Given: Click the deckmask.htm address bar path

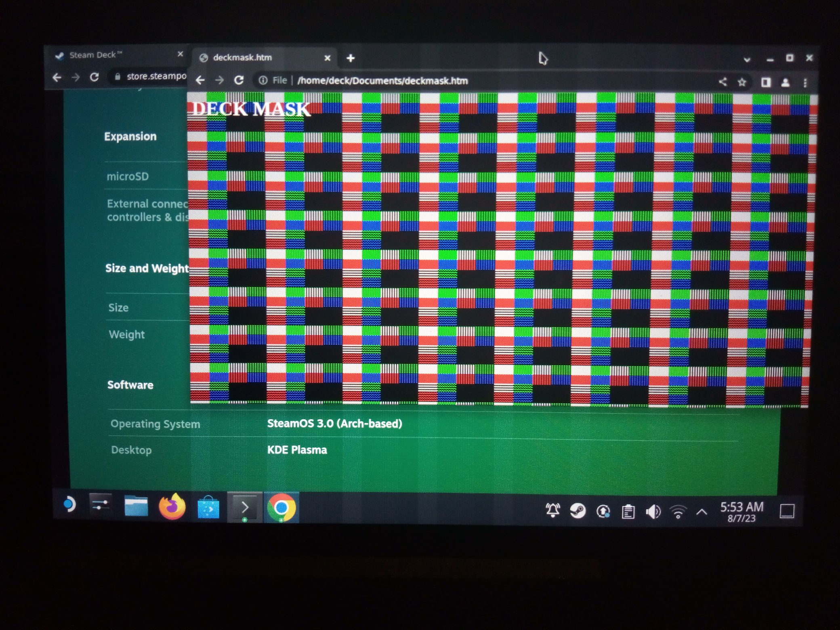Looking at the screenshot, I should [382, 81].
